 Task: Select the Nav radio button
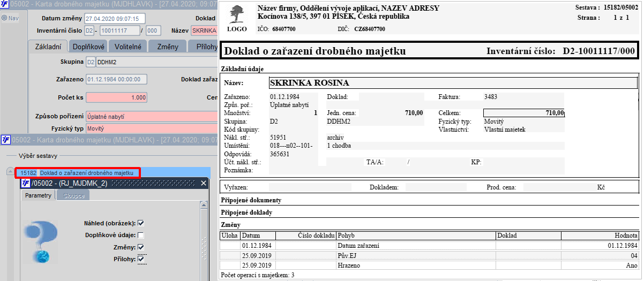[x=4, y=18]
